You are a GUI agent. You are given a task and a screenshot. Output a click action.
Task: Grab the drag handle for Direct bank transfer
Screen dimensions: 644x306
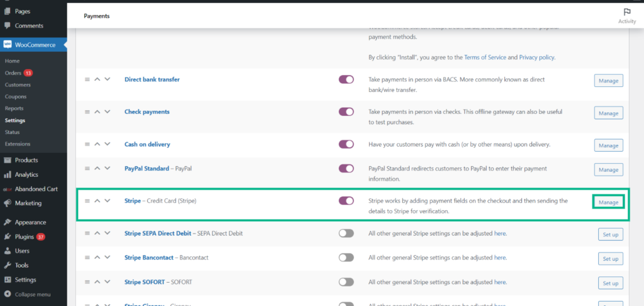coord(87,80)
